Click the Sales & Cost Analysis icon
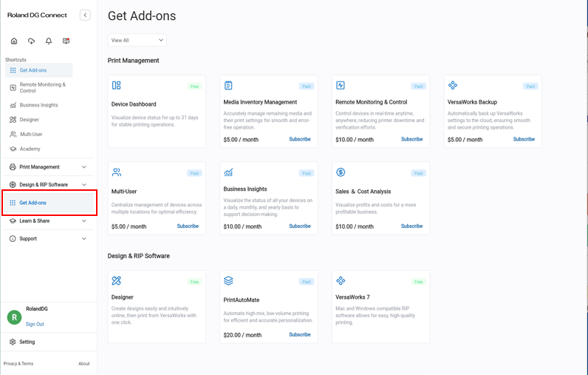This screenshot has width=588, height=375. [x=341, y=172]
